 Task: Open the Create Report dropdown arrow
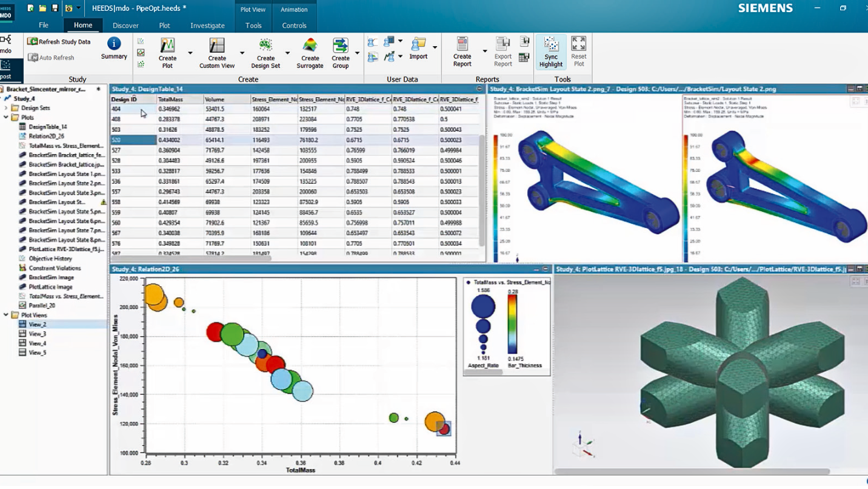pyautogui.click(x=484, y=52)
